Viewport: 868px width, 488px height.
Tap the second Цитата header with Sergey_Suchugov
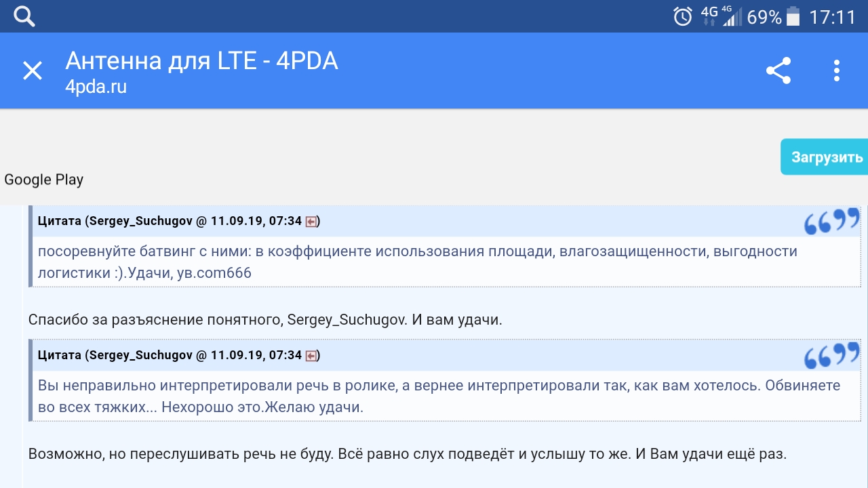pos(179,355)
